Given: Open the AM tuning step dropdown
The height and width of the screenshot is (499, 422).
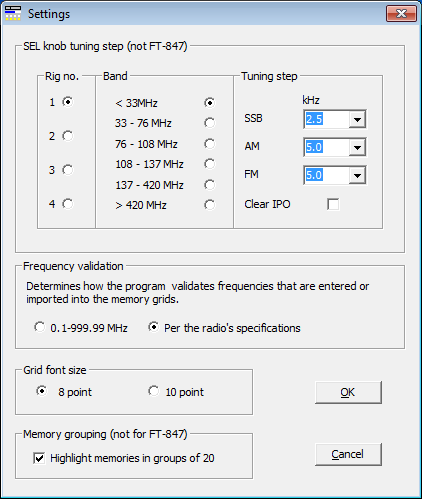Looking at the screenshot, I should 357,147.
